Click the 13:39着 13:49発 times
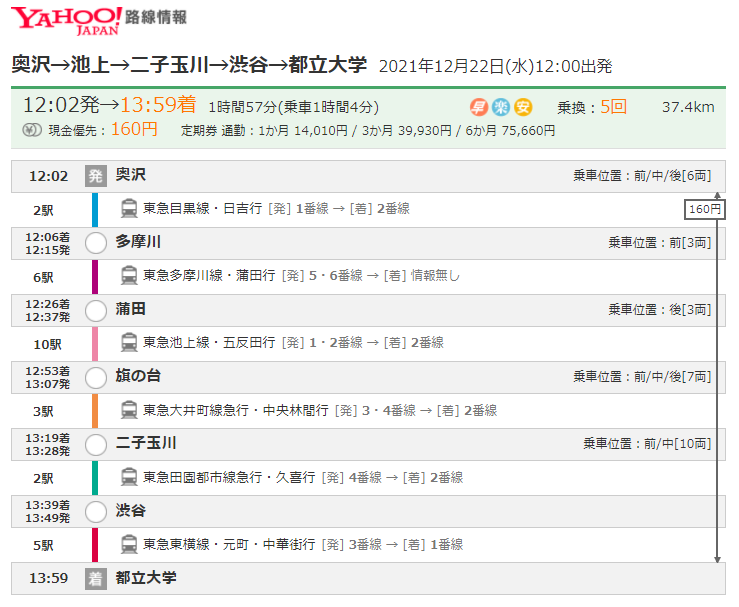 (x=48, y=512)
